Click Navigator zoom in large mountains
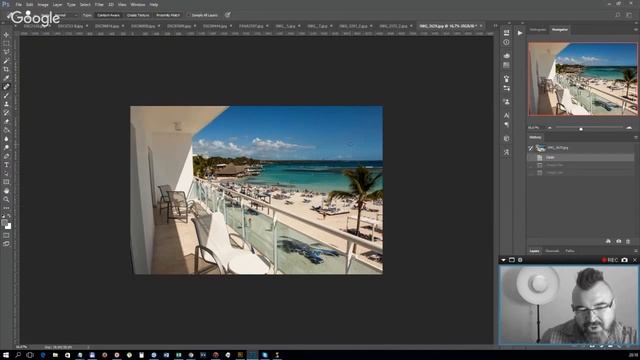Viewport: 640px width, 360px height. 629,128
